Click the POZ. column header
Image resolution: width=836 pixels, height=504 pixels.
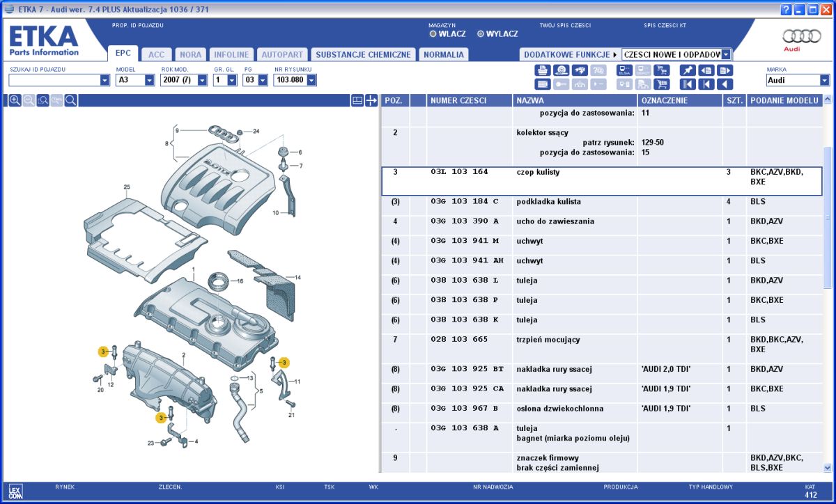click(x=395, y=100)
